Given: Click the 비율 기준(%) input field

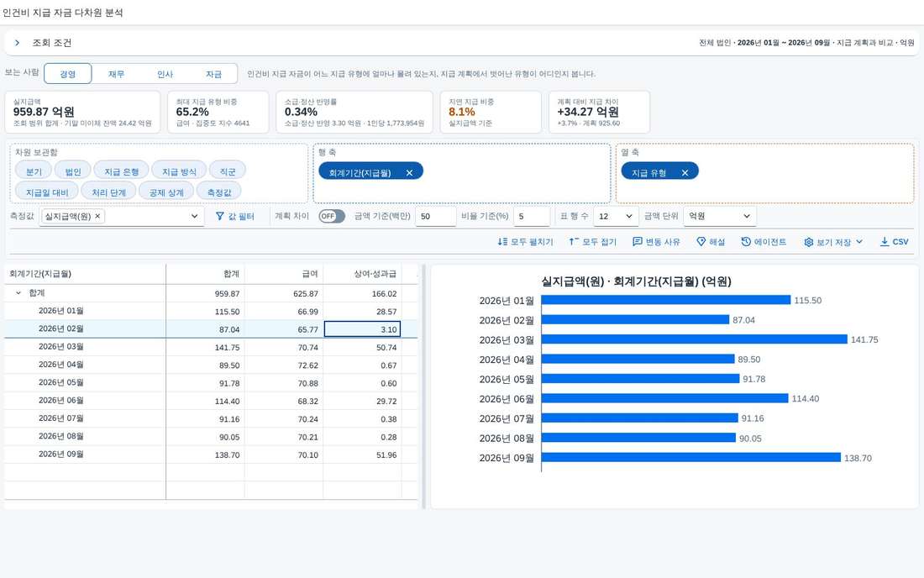Looking at the screenshot, I should 532,216.
